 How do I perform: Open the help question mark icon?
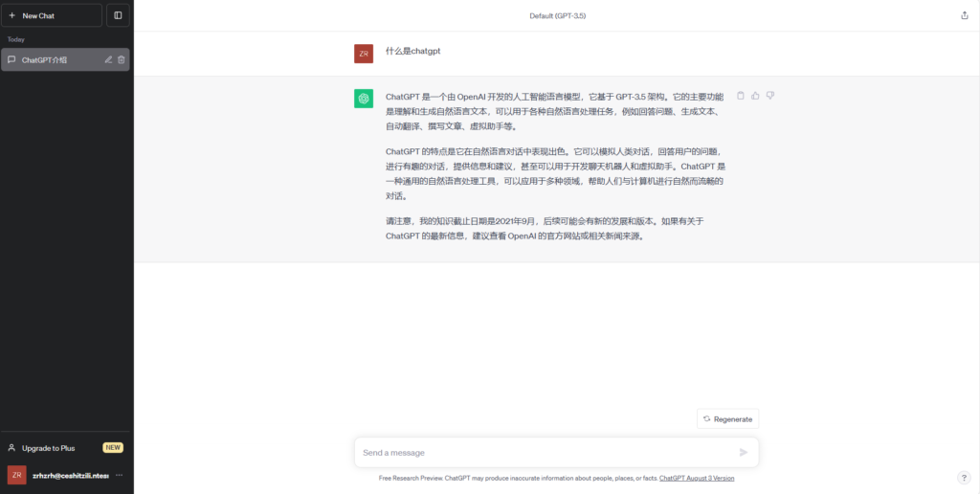[x=964, y=477]
